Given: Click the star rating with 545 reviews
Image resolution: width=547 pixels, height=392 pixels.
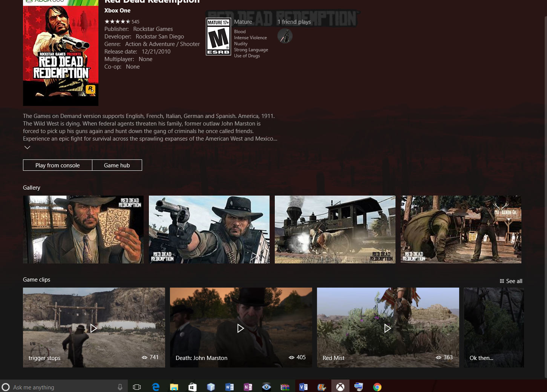Looking at the screenshot, I should [122, 21].
